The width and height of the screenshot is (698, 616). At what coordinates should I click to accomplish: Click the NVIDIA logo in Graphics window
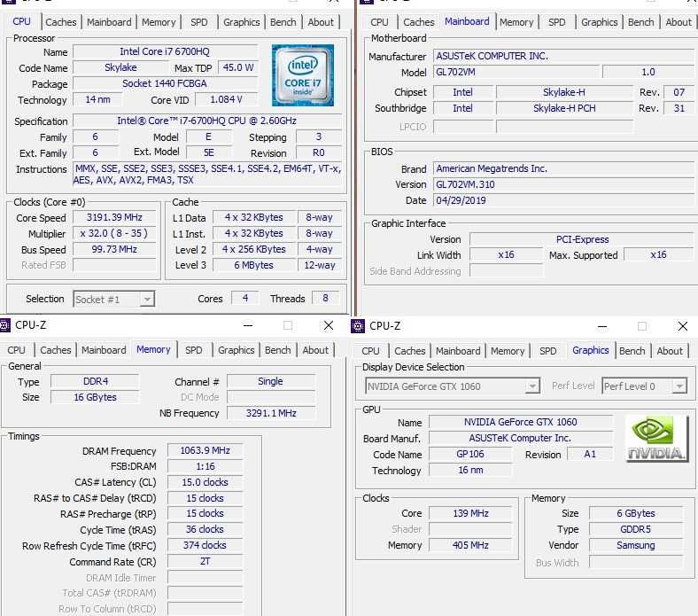point(656,438)
